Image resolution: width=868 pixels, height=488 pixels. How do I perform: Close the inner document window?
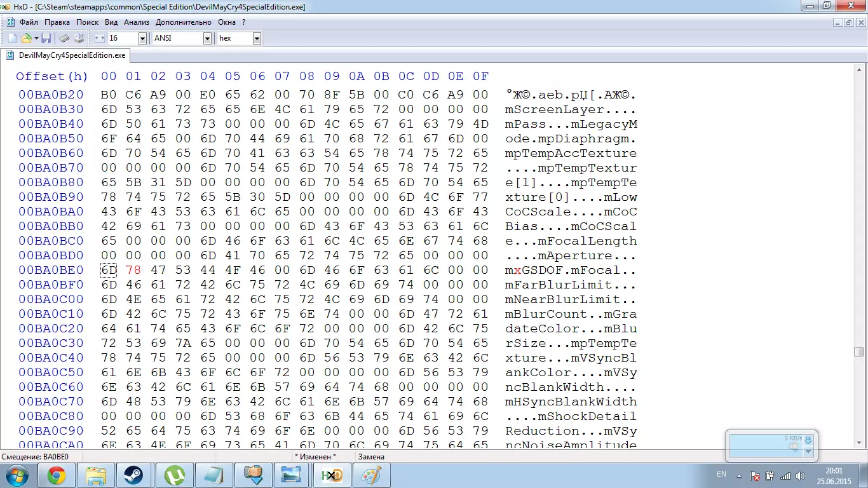pos(860,22)
